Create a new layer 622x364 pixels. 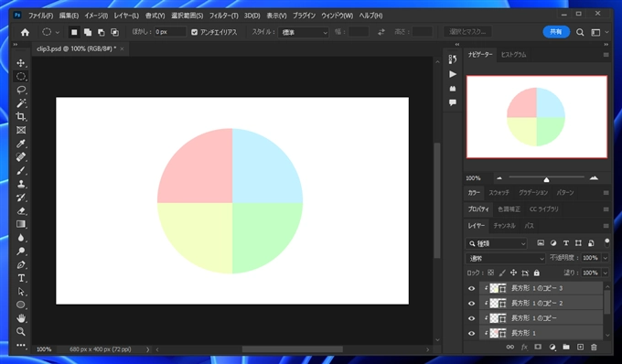point(580,347)
